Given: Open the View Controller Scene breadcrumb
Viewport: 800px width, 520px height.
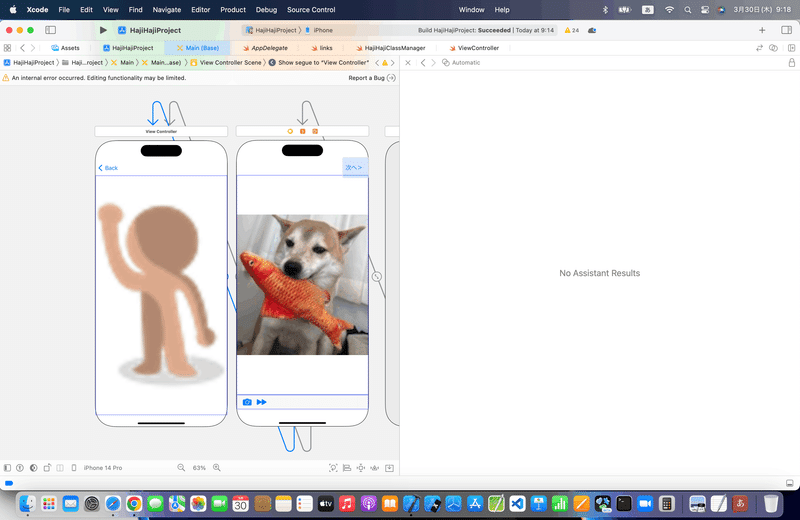Looking at the screenshot, I should pyautogui.click(x=226, y=63).
